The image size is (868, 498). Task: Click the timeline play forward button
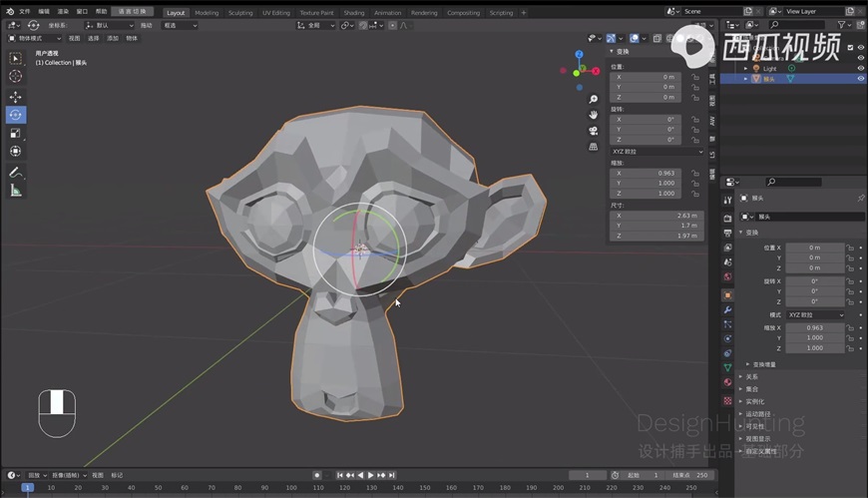(x=371, y=475)
